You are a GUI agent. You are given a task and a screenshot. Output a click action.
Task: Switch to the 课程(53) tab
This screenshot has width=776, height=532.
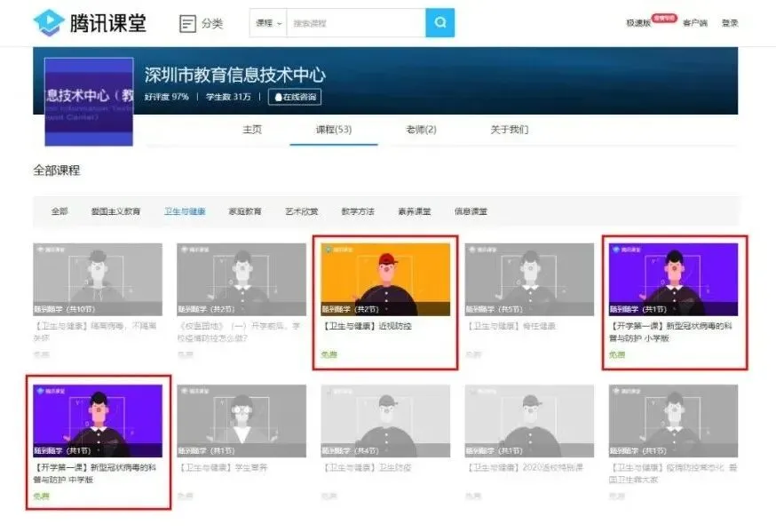(334, 130)
